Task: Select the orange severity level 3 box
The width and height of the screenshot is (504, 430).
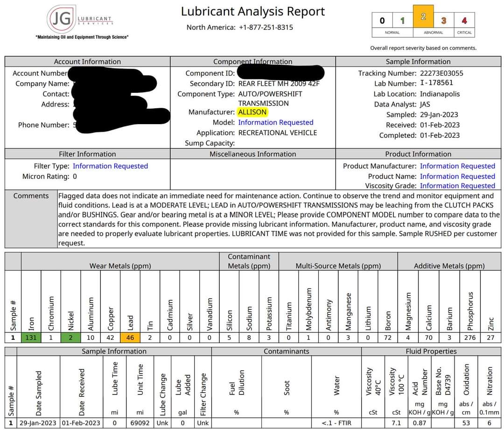Action: click(x=443, y=21)
